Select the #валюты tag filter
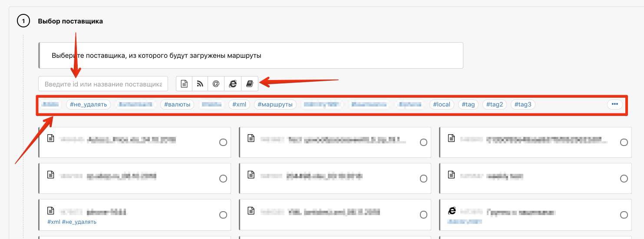This screenshot has height=239, width=644. 177,105
